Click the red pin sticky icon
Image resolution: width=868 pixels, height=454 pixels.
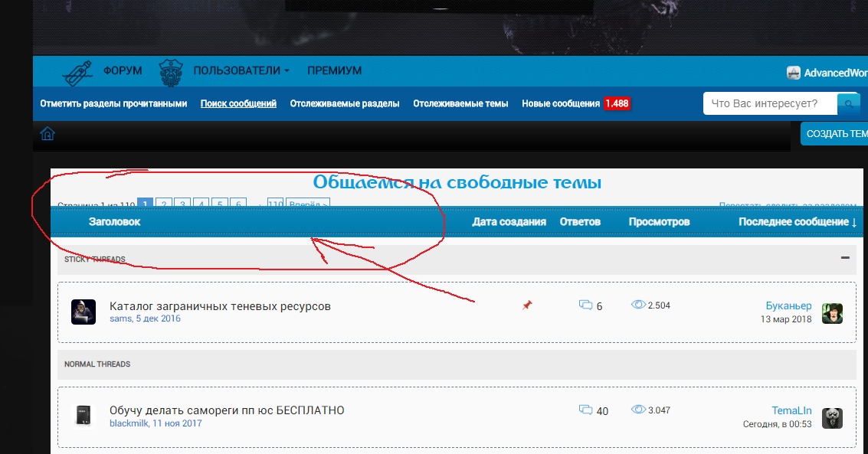point(527,305)
